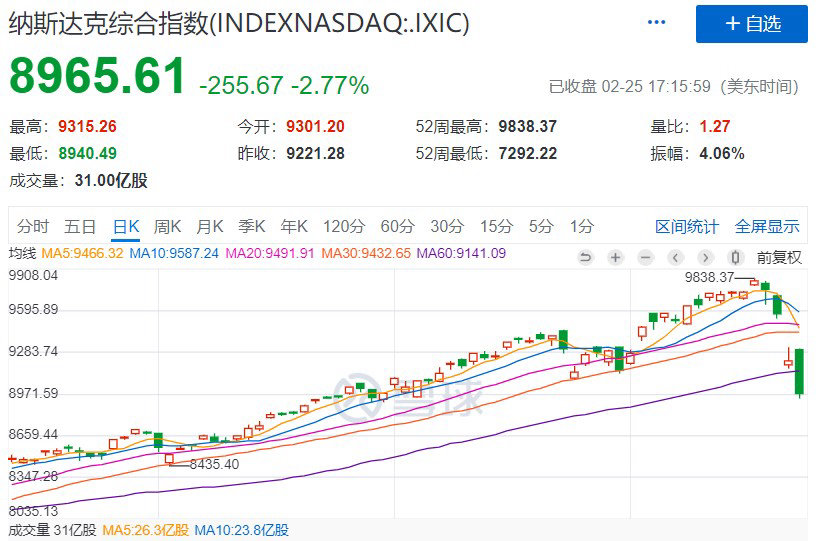816x541 pixels.
Task: Switch chart to 60分 interval
Action: [398, 227]
